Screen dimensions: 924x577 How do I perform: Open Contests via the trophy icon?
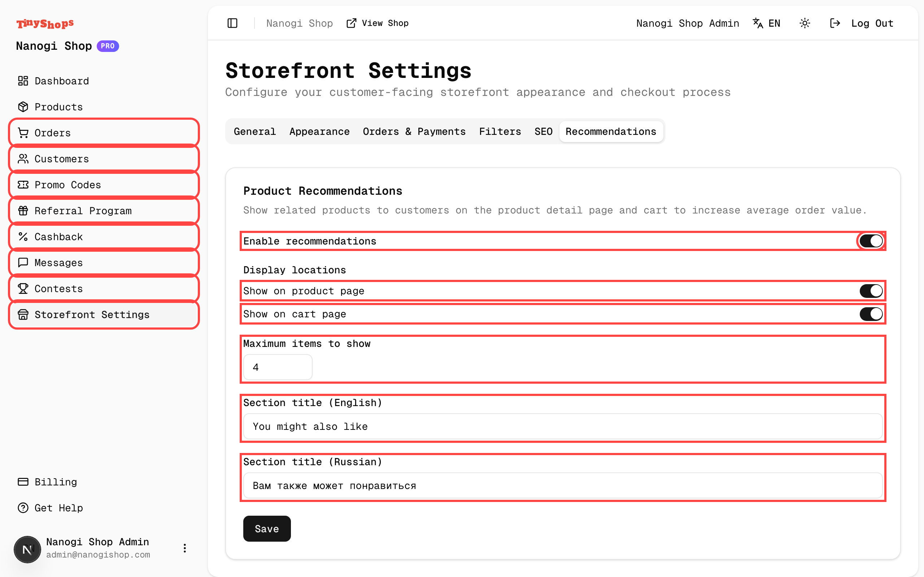(23, 288)
